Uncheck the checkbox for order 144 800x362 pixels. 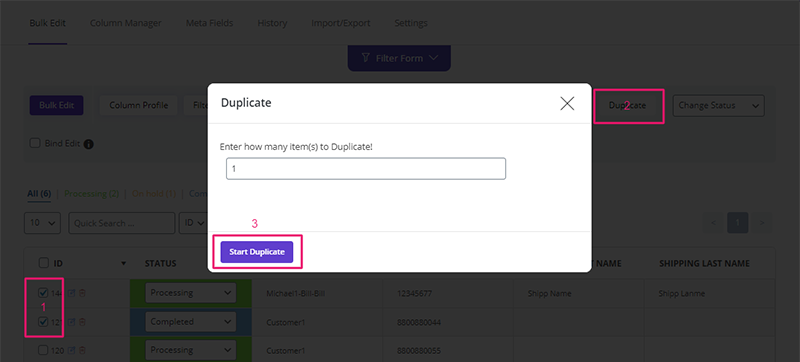coord(44,293)
